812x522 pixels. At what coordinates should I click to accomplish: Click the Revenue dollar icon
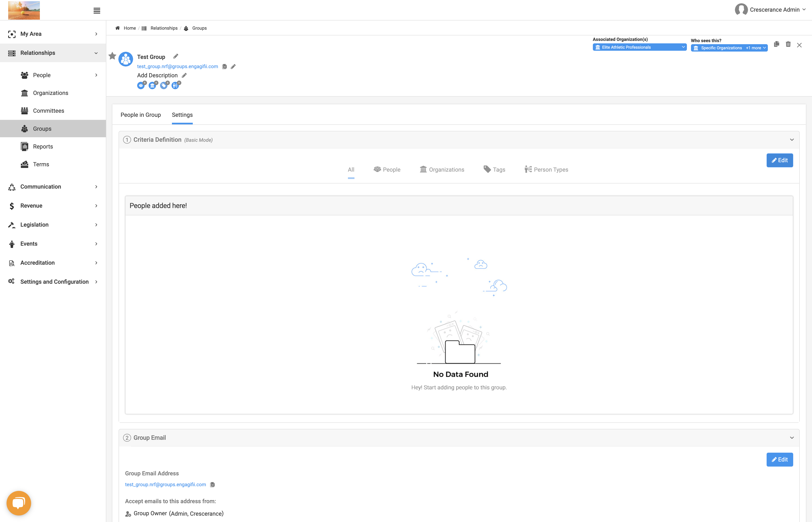coord(12,206)
